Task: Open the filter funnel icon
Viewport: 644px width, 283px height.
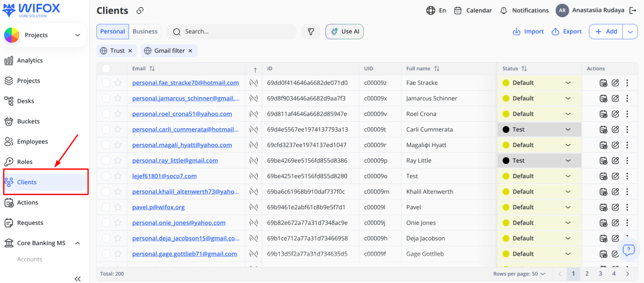Action: [x=311, y=31]
